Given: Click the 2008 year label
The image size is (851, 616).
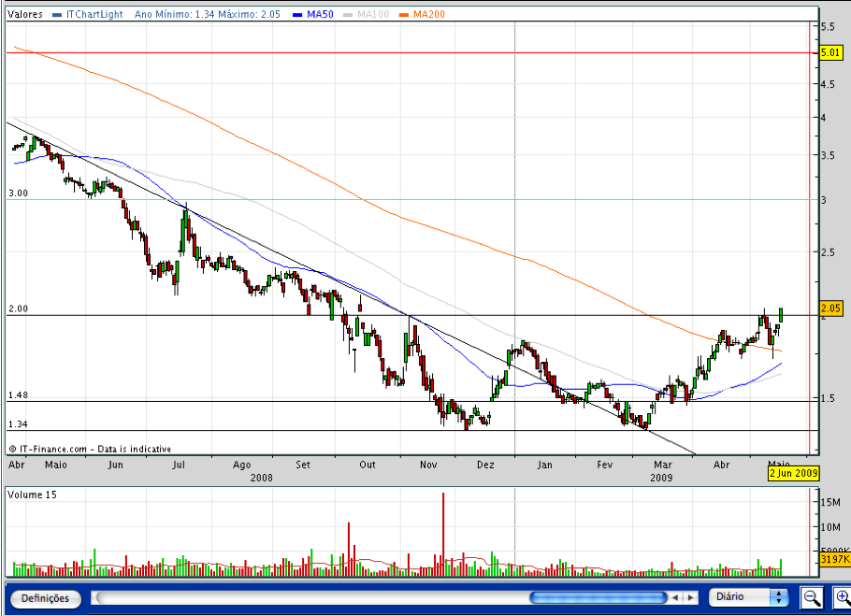Looking at the screenshot, I should 261,478.
